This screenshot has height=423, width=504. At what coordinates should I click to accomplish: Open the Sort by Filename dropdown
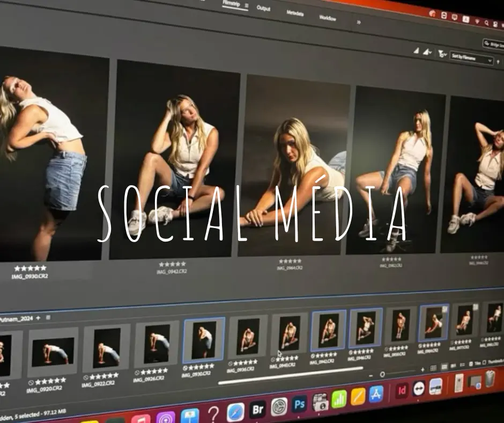(471, 59)
